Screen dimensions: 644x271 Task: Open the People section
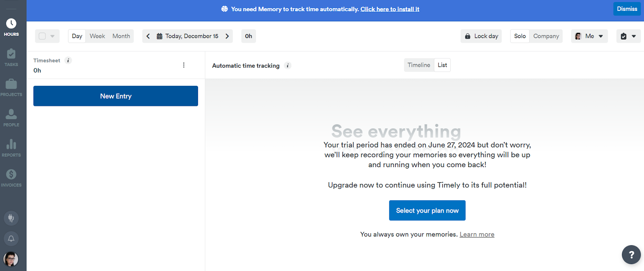[x=11, y=118]
